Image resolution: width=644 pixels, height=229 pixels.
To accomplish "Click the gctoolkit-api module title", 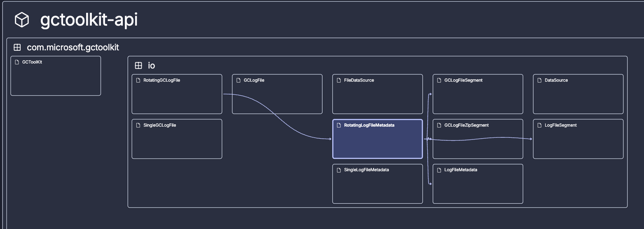I will [x=89, y=20].
